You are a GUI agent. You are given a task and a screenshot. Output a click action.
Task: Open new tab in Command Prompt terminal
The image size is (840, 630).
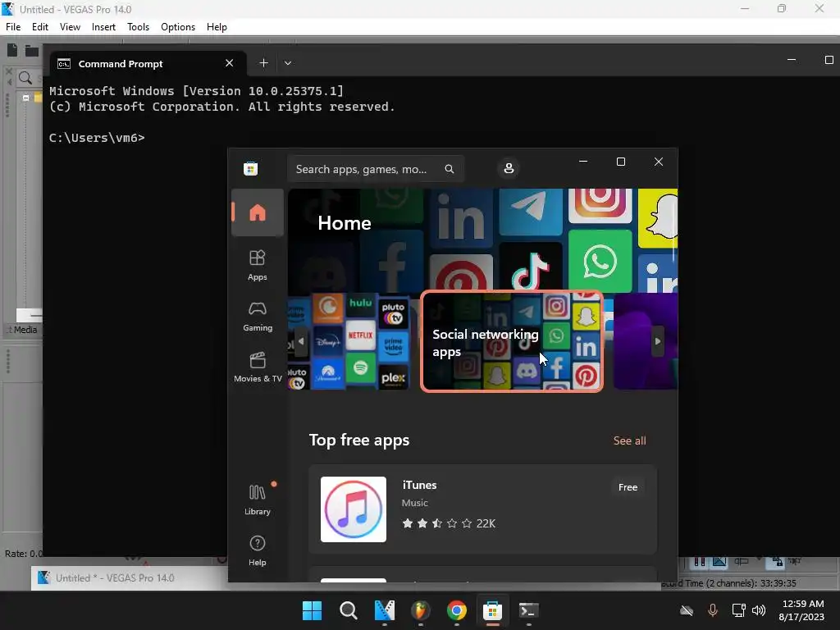click(263, 63)
